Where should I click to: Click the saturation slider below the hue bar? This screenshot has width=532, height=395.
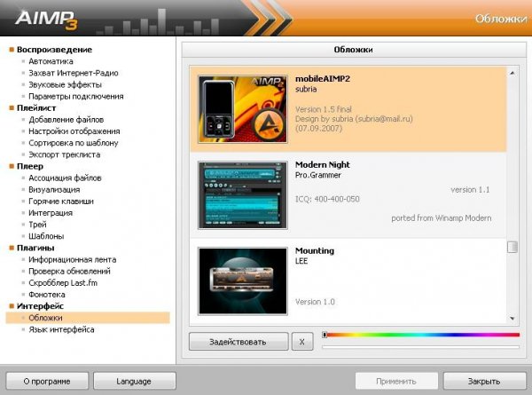click(420, 347)
